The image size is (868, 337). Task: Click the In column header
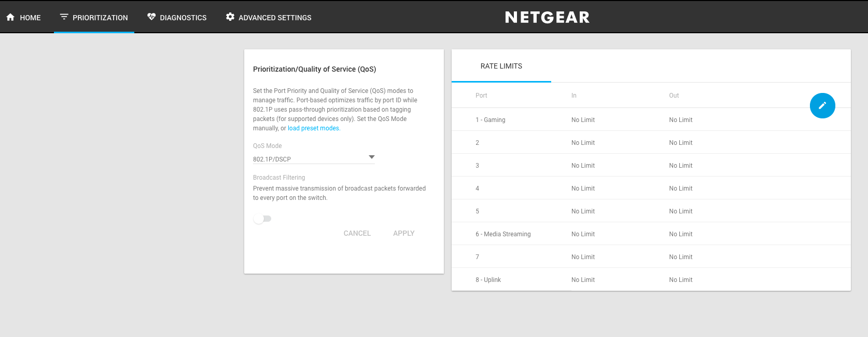[574, 96]
